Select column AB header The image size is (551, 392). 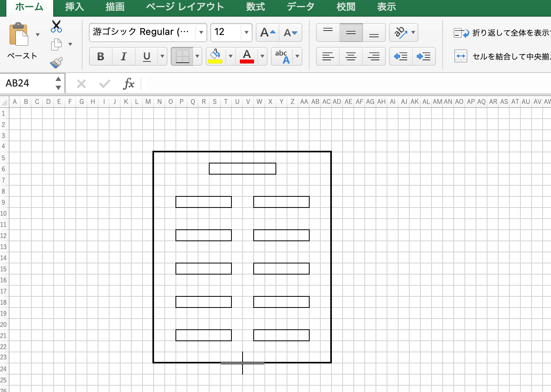tap(315, 102)
